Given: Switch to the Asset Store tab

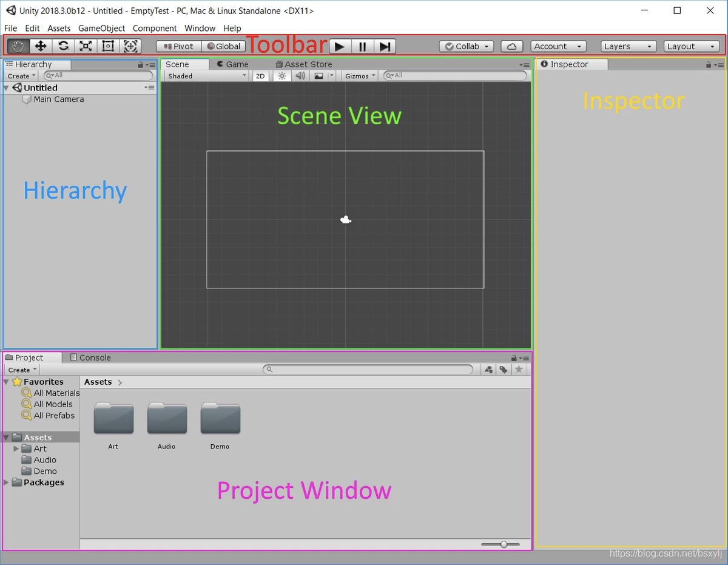Looking at the screenshot, I should [303, 64].
